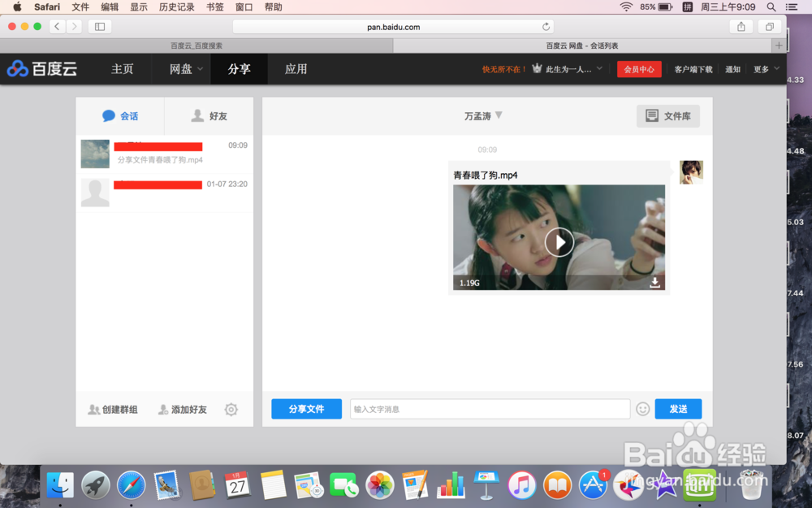Open Calendar from the Dock
The width and height of the screenshot is (812, 508).
pyautogui.click(x=238, y=485)
